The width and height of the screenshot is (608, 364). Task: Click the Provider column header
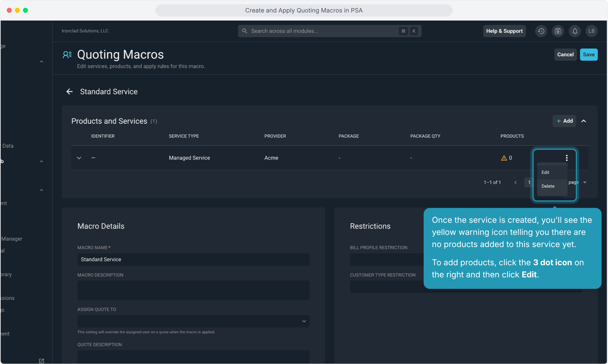275,136
